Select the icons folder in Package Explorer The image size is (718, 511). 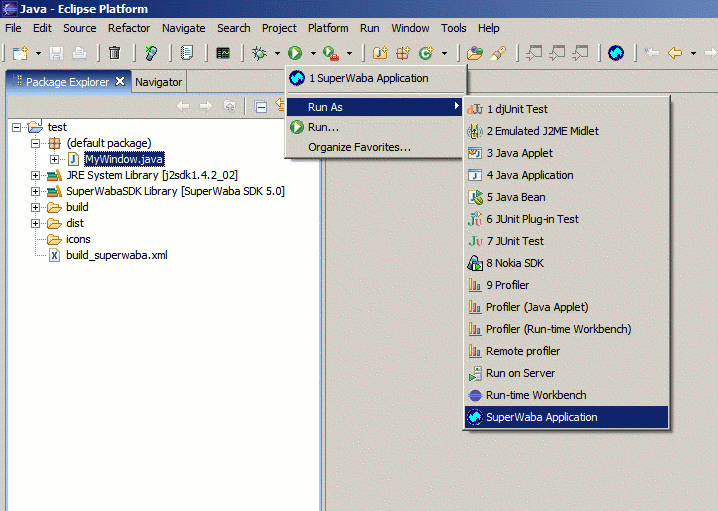pos(78,239)
